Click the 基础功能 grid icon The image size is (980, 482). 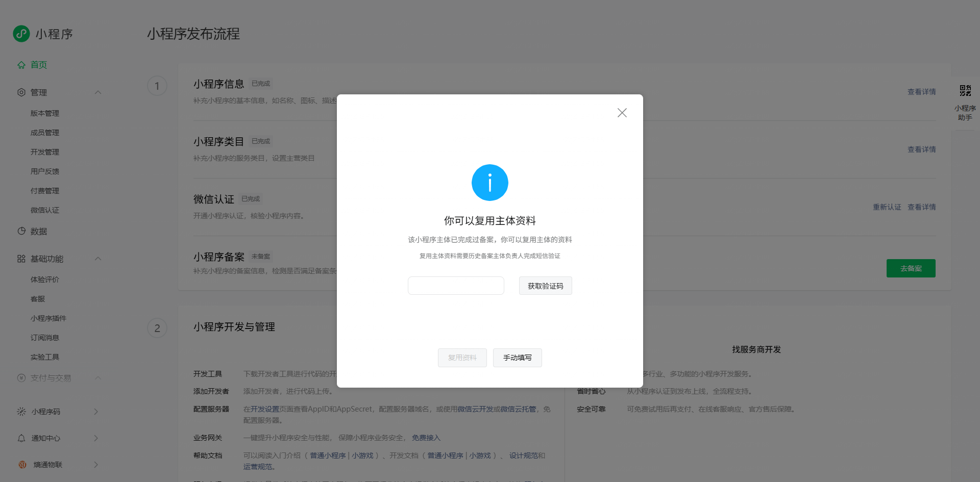tap(21, 259)
